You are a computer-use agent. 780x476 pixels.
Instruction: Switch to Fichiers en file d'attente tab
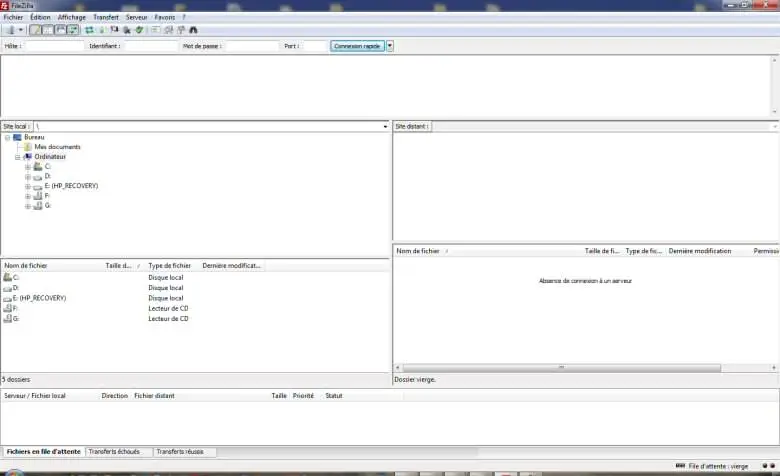point(43,452)
